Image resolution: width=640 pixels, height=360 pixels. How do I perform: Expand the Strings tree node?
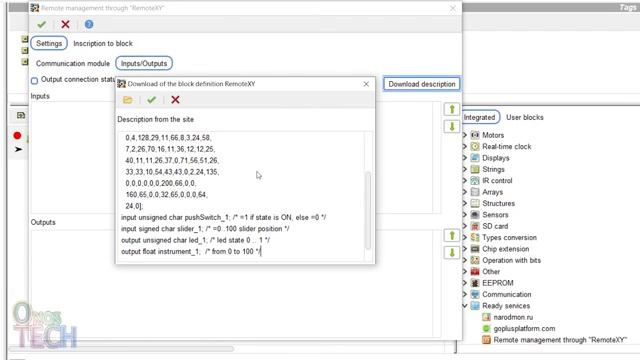[x=465, y=169]
